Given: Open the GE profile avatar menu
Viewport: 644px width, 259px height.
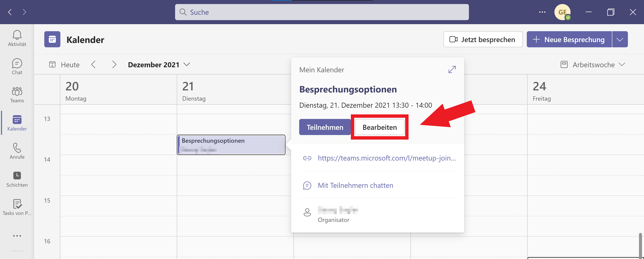Looking at the screenshot, I should pyautogui.click(x=562, y=12).
